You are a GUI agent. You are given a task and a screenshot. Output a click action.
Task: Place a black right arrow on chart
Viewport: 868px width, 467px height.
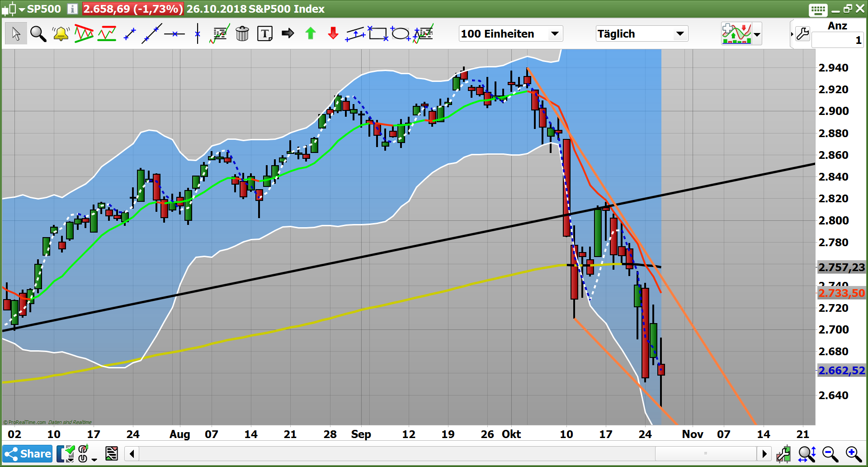[288, 33]
